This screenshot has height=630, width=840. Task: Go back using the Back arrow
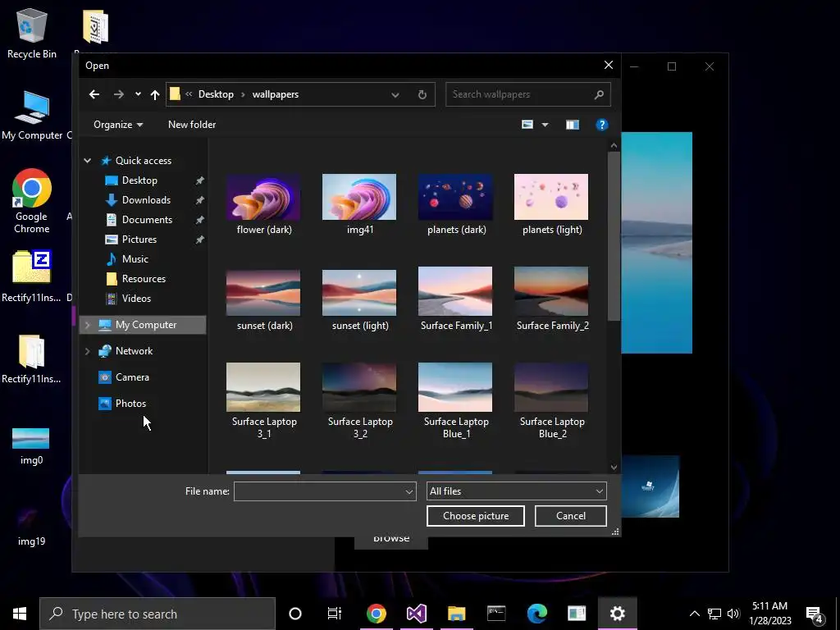94,94
